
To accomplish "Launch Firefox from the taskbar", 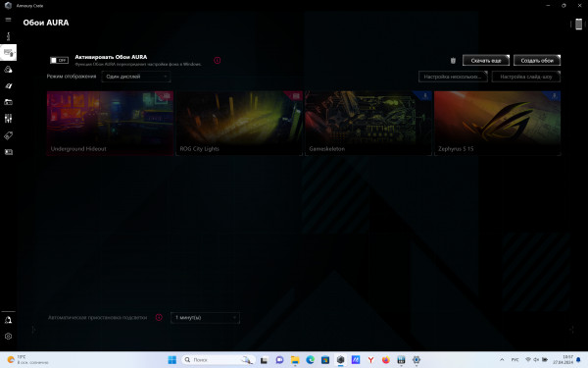I will point(386,360).
